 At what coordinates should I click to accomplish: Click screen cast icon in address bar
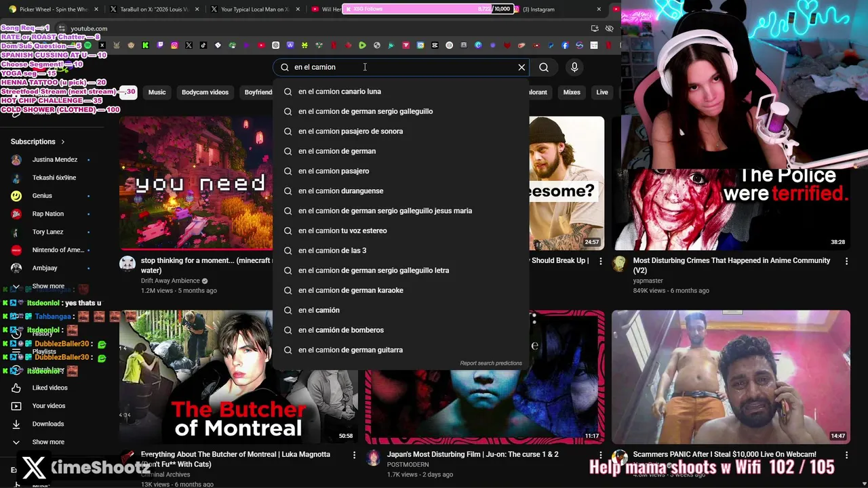pyautogui.click(x=595, y=28)
